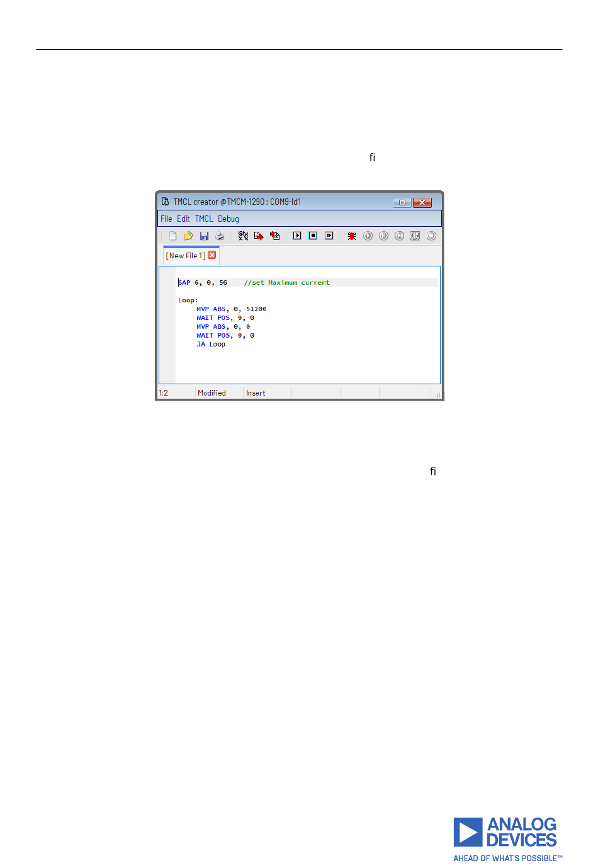This screenshot has height=868, width=598.
Task: Click the cyan step/continue icon
Action: [329, 236]
